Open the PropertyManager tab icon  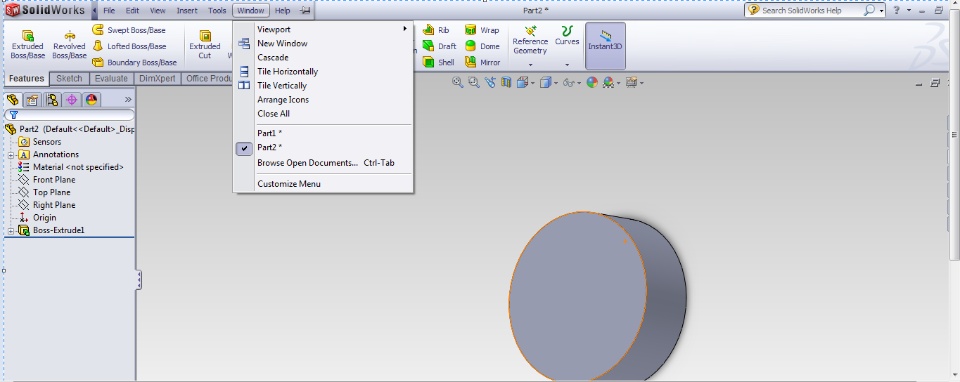pyautogui.click(x=32, y=100)
